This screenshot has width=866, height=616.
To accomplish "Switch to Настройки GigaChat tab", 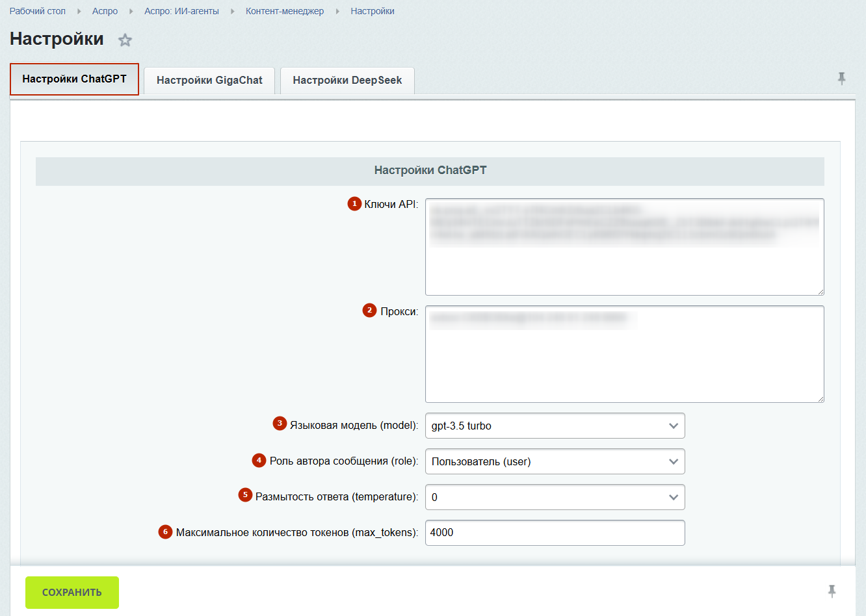I will (x=209, y=81).
